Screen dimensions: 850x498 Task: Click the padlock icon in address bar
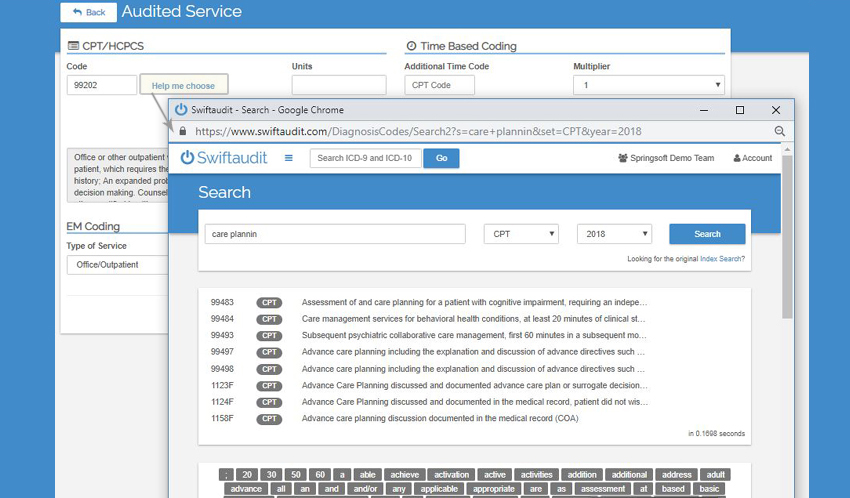click(181, 131)
